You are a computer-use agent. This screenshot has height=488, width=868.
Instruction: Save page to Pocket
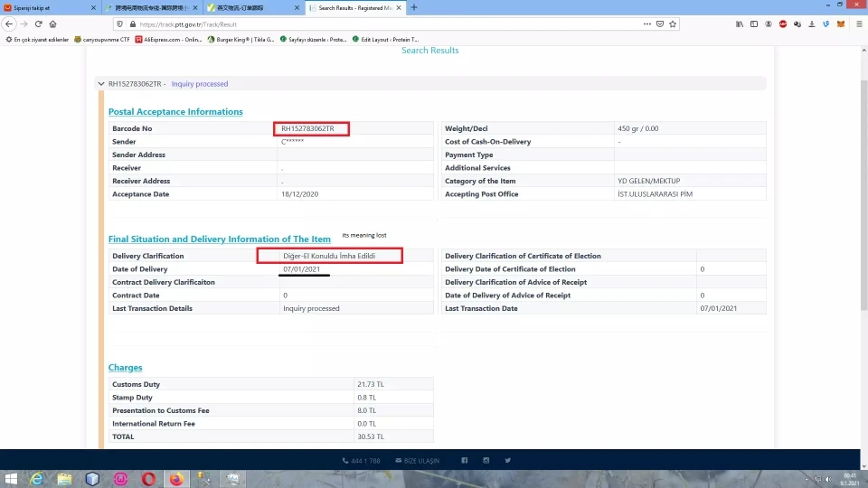click(x=660, y=23)
